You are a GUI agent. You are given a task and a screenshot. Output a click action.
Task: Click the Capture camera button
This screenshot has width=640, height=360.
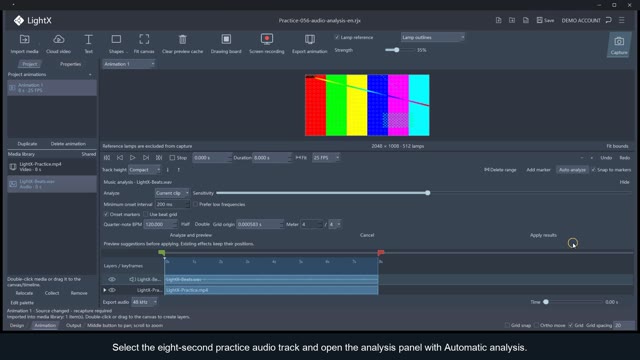pyautogui.click(x=619, y=44)
